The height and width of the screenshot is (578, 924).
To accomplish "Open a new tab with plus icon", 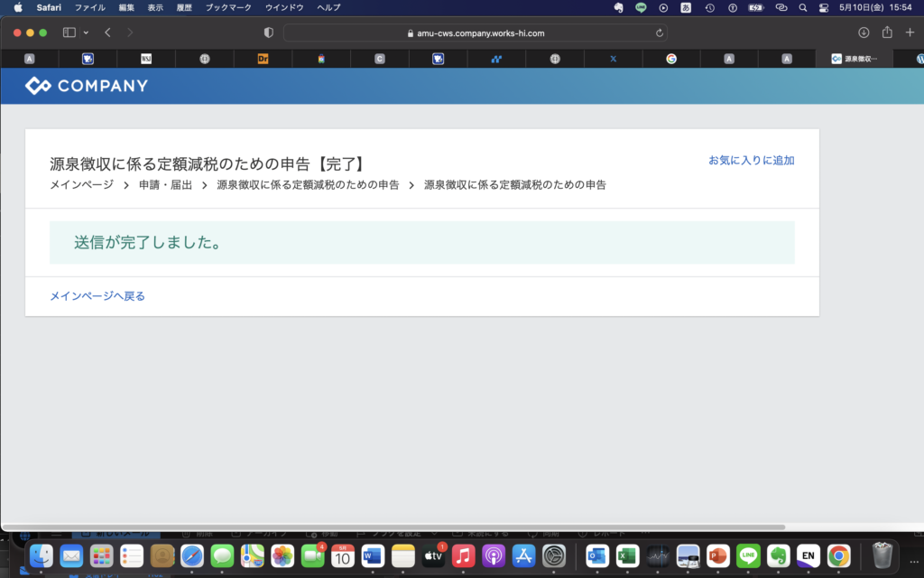I will (x=910, y=33).
